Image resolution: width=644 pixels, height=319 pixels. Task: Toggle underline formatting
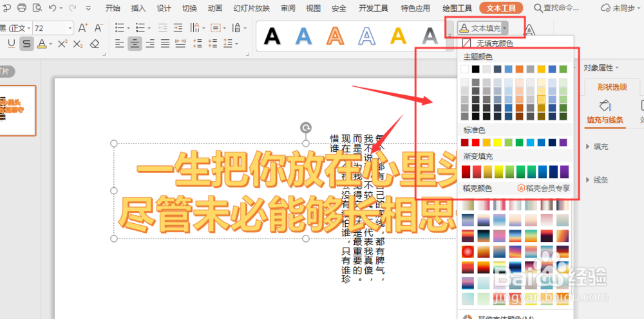[11, 44]
